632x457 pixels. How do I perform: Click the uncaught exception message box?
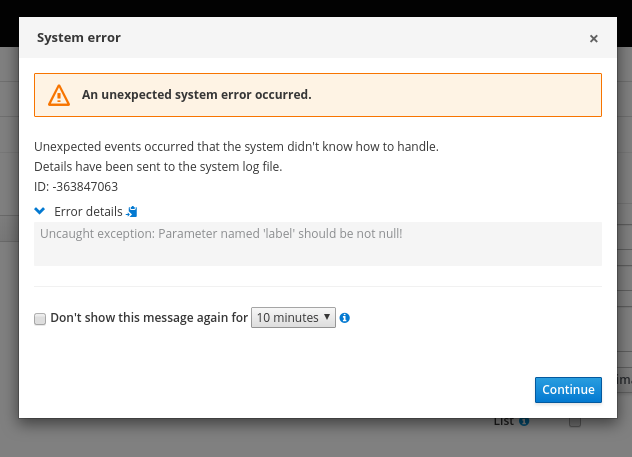tap(317, 243)
